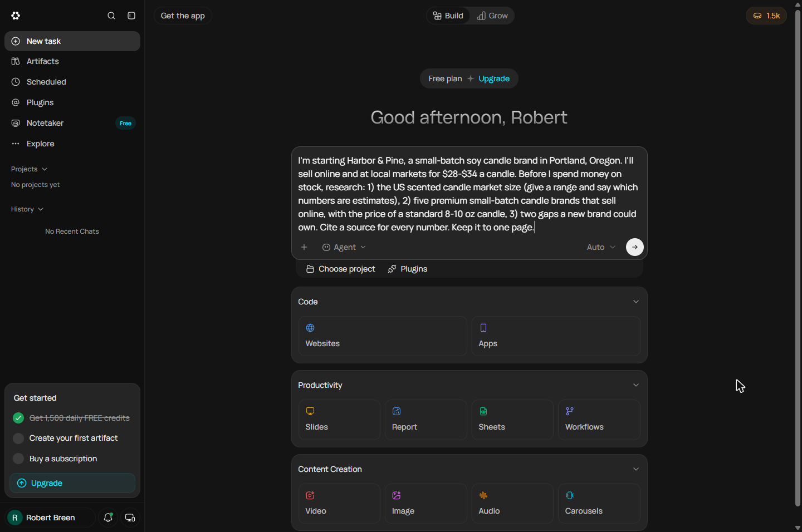This screenshot has height=532, width=802.
Task: Click Upgrade link beside Free plan
Action: pos(494,78)
